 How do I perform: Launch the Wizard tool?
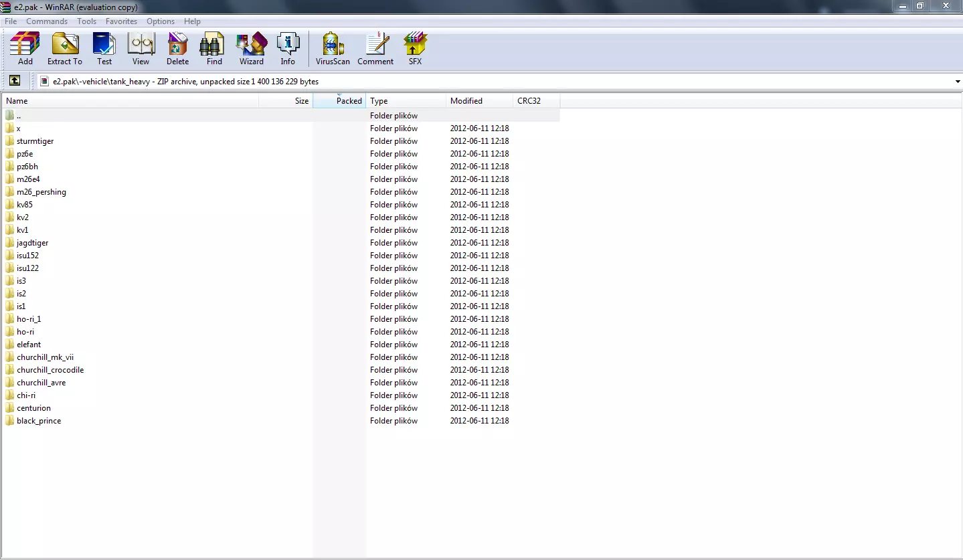252,49
